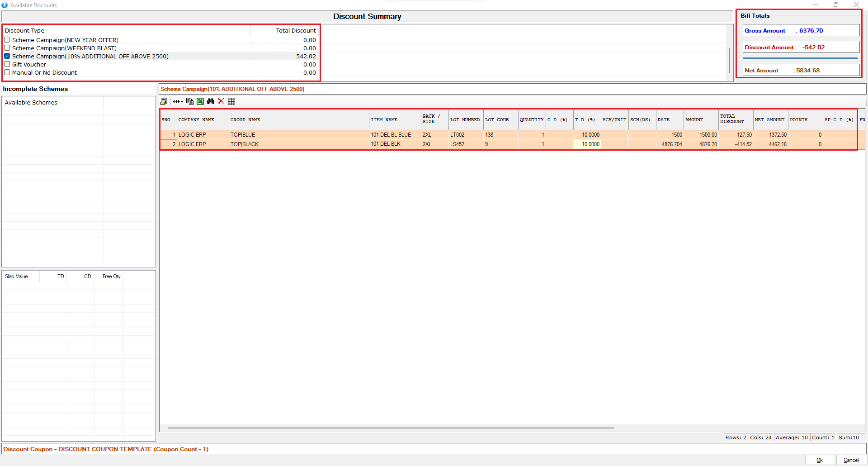Select Manual Or No Discount checkbox
Viewport: 868px width, 466px height.
pyautogui.click(x=7, y=72)
